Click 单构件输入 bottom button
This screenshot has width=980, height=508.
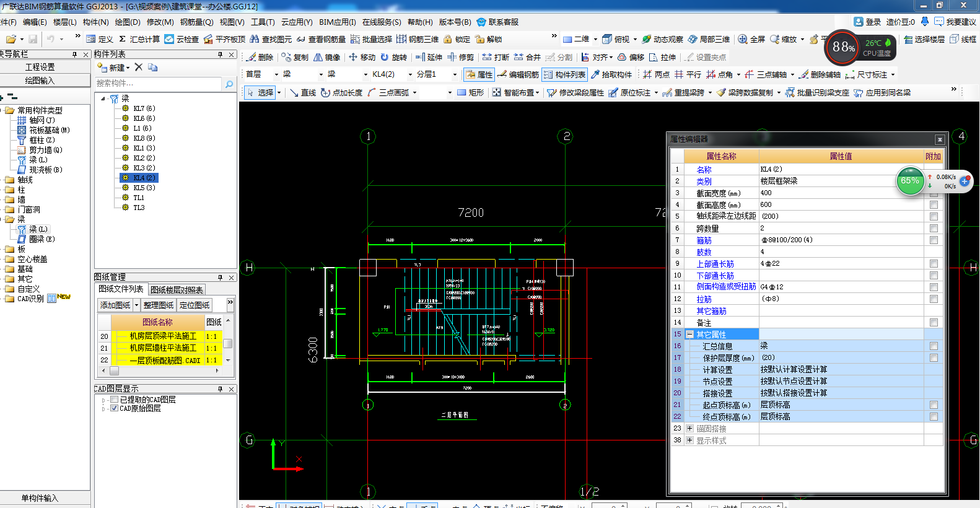point(40,498)
